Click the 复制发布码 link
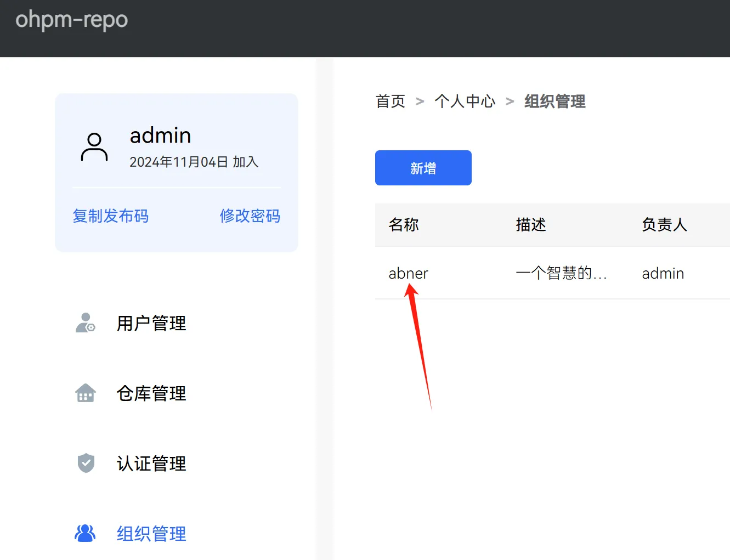Viewport: 730px width, 560px height. pos(110,216)
